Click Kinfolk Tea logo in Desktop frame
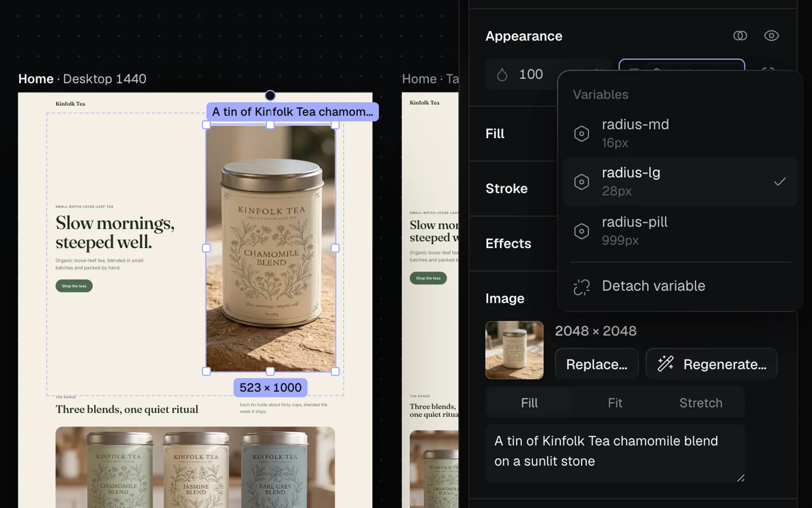This screenshot has width=812, height=508. (71, 104)
